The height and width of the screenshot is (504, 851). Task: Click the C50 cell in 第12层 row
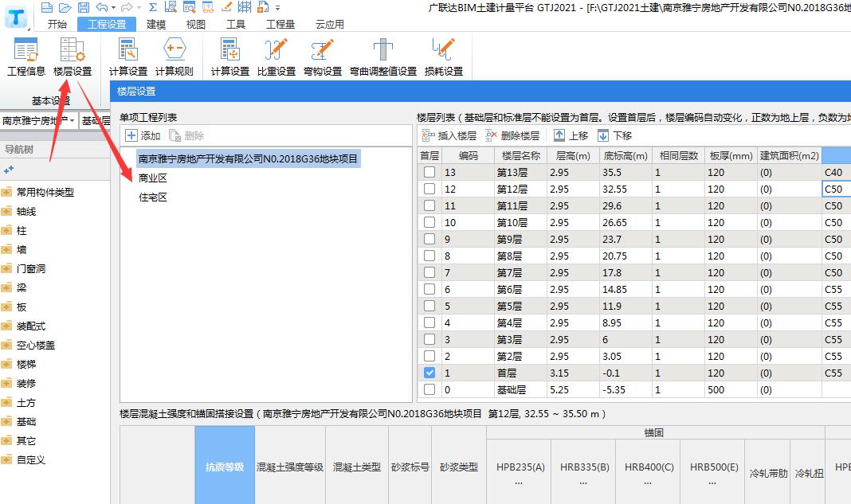(837, 189)
